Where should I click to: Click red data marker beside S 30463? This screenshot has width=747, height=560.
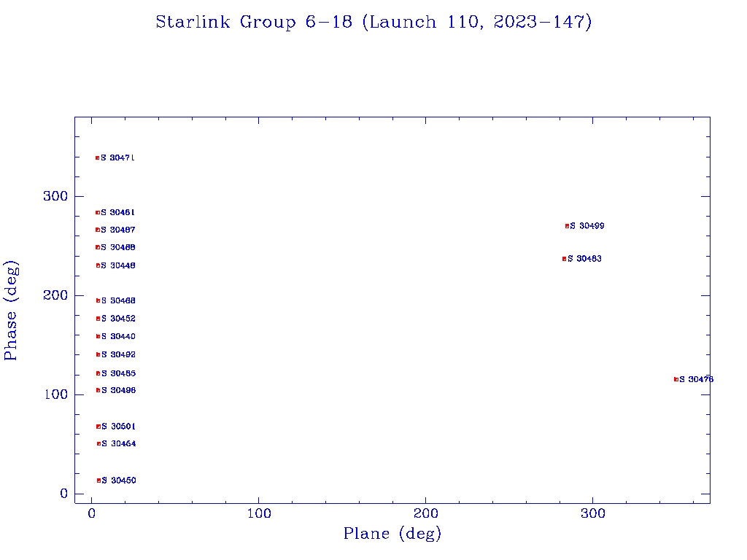pos(565,259)
